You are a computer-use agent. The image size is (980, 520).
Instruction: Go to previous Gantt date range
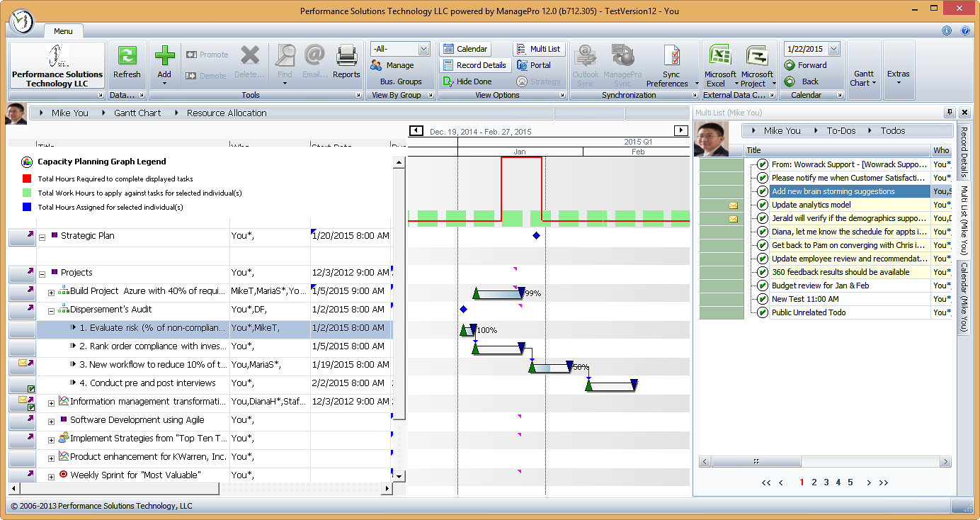coord(416,131)
